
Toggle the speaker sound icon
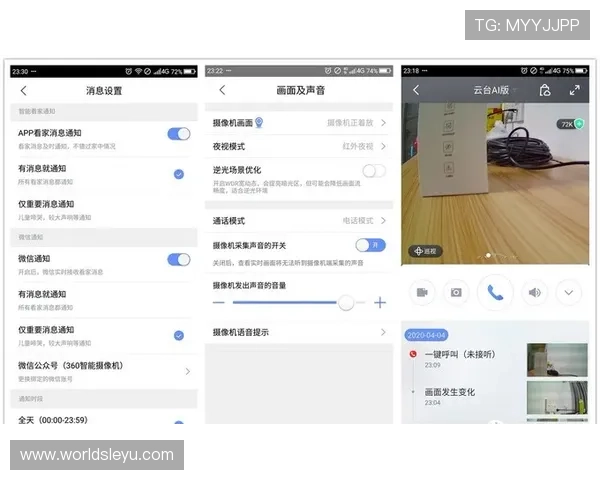pos(535,293)
